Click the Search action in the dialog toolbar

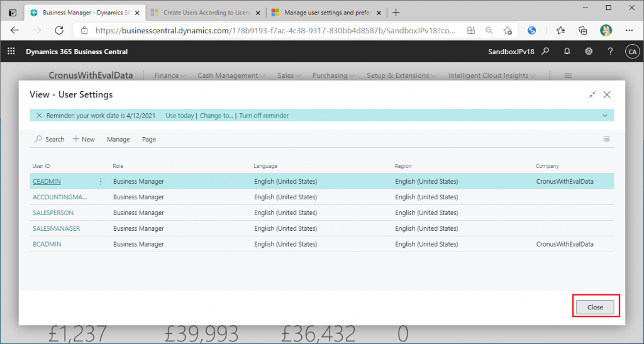49,139
